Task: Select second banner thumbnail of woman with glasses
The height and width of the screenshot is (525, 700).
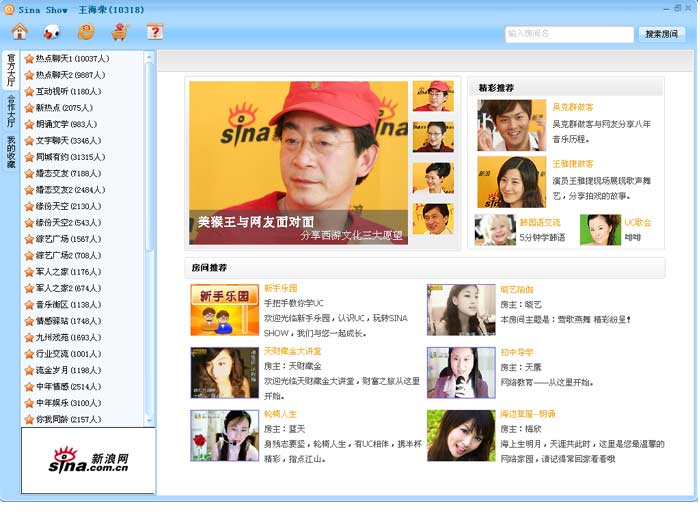Action: tap(433, 137)
